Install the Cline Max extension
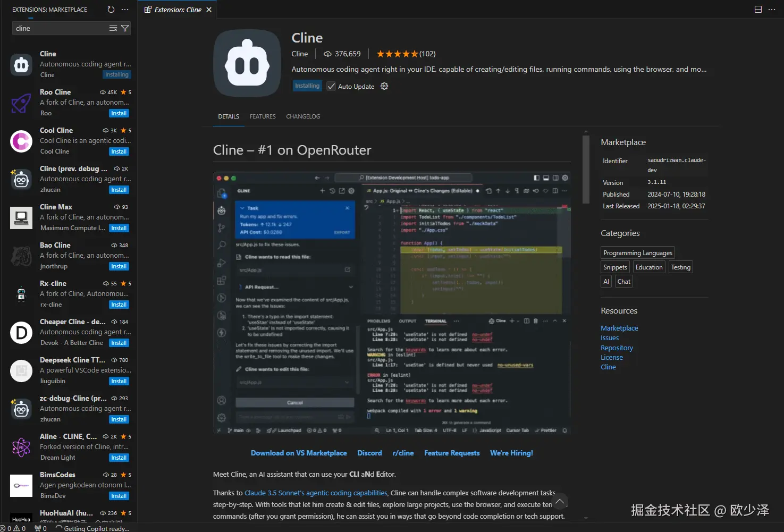Image resolution: width=784 pixels, height=532 pixels. click(119, 228)
